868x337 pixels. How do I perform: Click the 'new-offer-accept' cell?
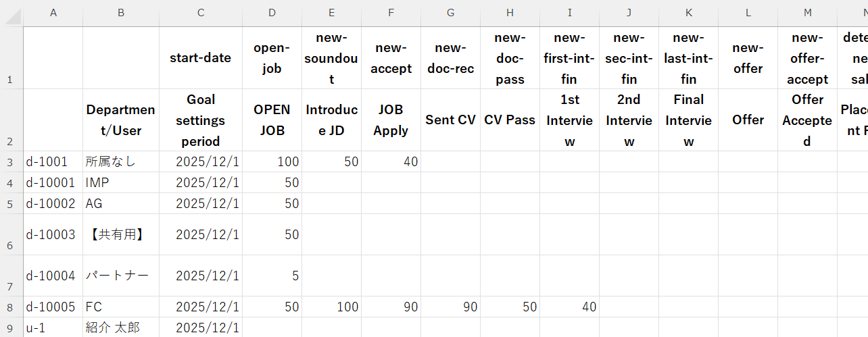[807, 58]
